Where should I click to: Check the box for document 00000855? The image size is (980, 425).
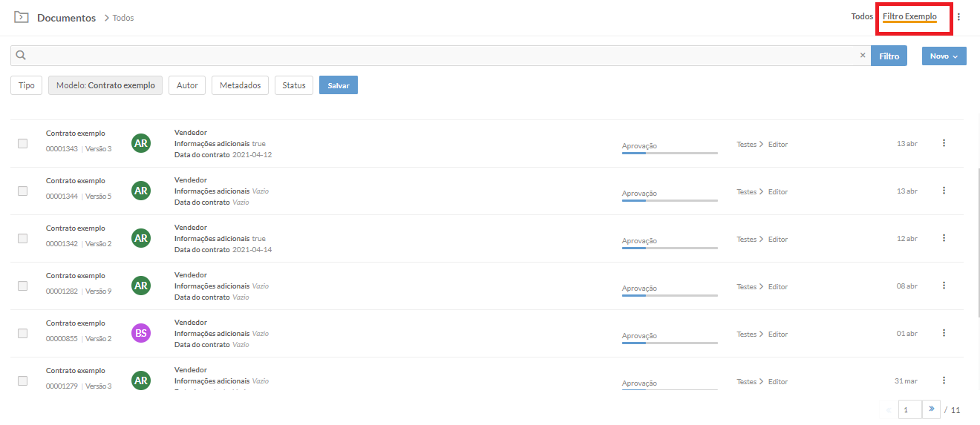(x=23, y=334)
